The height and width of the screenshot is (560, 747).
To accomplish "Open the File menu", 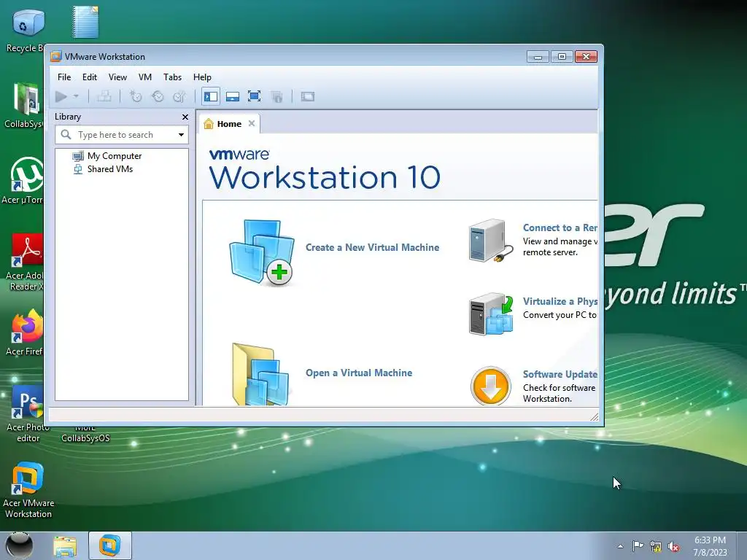I will [64, 77].
